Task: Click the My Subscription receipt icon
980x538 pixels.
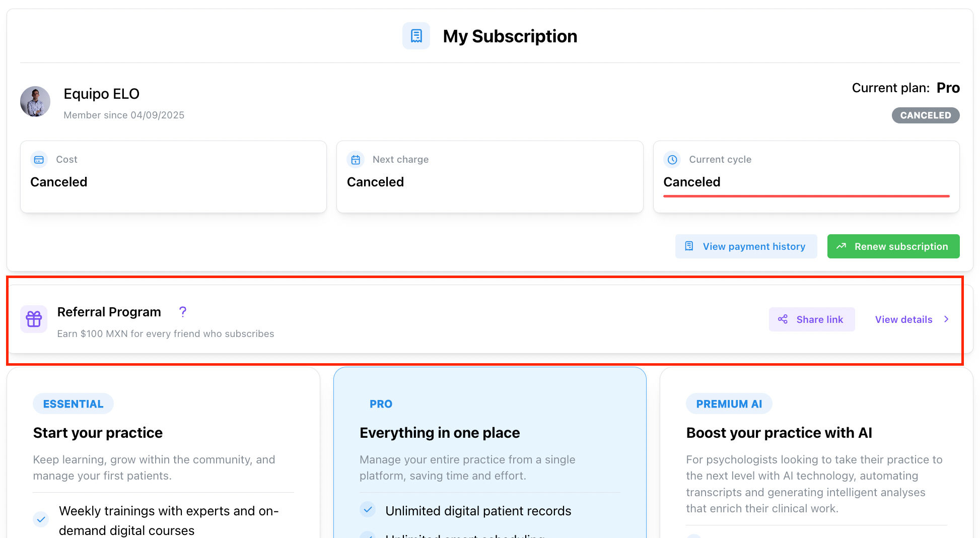Action: pyautogui.click(x=416, y=36)
